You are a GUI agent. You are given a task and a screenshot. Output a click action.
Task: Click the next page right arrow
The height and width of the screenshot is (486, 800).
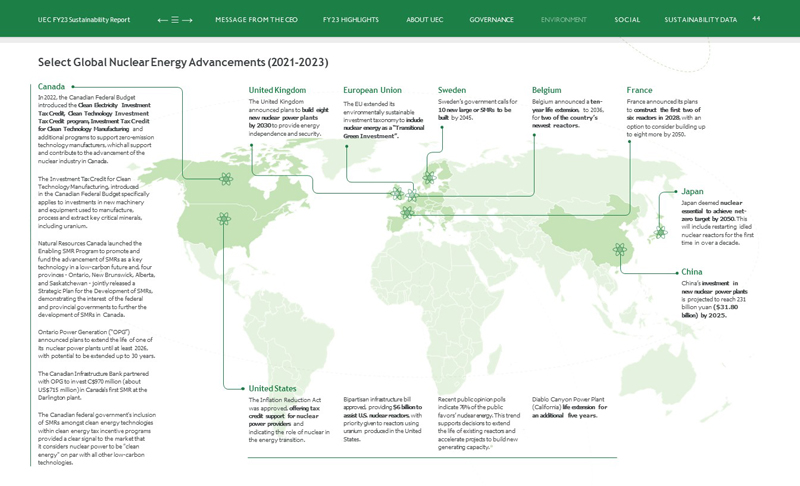pos(188,20)
